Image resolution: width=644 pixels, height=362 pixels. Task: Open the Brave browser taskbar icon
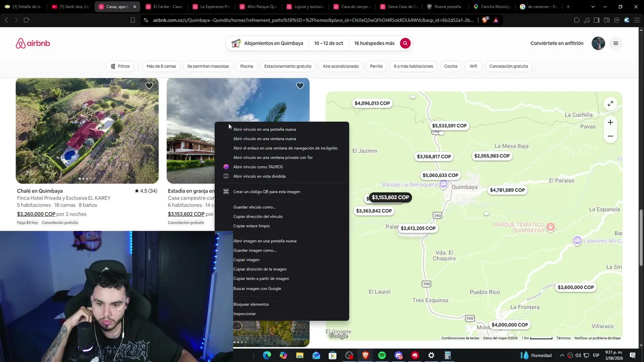coord(366,355)
